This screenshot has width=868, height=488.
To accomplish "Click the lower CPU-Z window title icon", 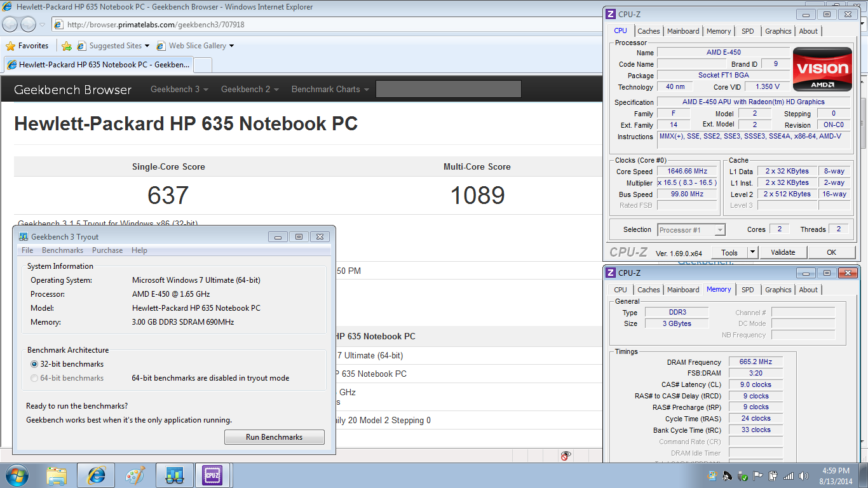I will point(611,273).
